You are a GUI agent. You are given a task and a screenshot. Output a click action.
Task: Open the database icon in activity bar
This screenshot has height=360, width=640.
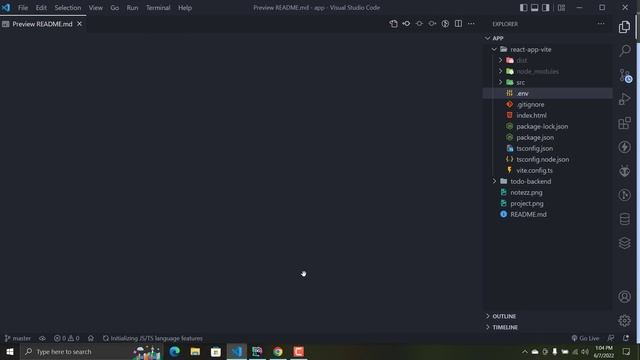pos(624,219)
